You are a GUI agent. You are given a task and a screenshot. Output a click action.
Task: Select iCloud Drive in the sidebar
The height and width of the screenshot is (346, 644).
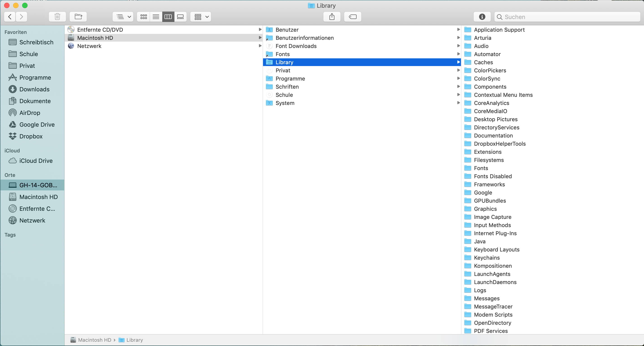coord(36,161)
